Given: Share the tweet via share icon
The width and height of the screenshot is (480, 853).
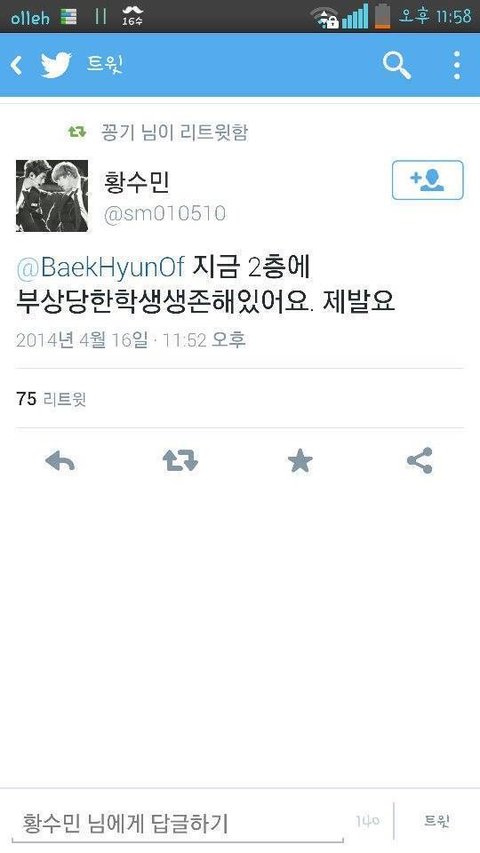Looking at the screenshot, I should point(420,461).
